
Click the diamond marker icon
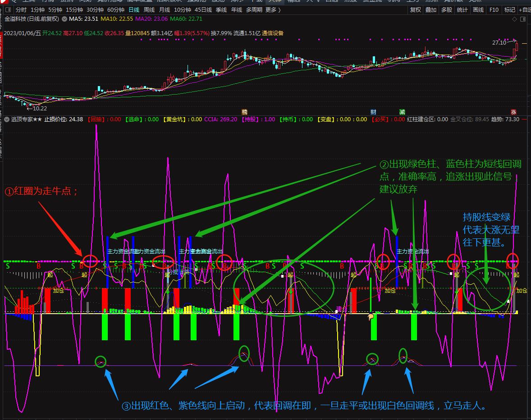514,19
